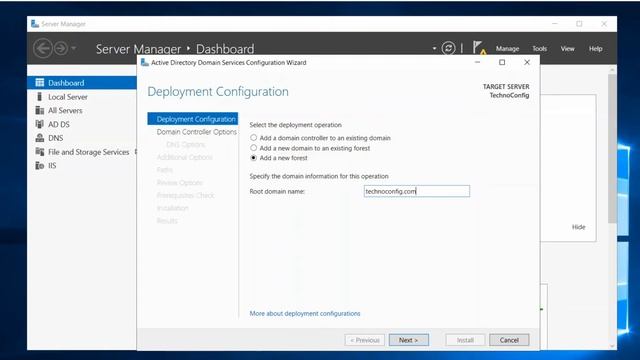Open the navigation history dropdown arrow
640x360 pixels.
(x=73, y=48)
